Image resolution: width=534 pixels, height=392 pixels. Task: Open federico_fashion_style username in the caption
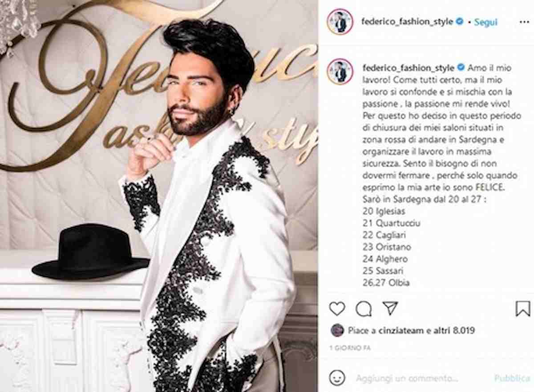coord(409,68)
